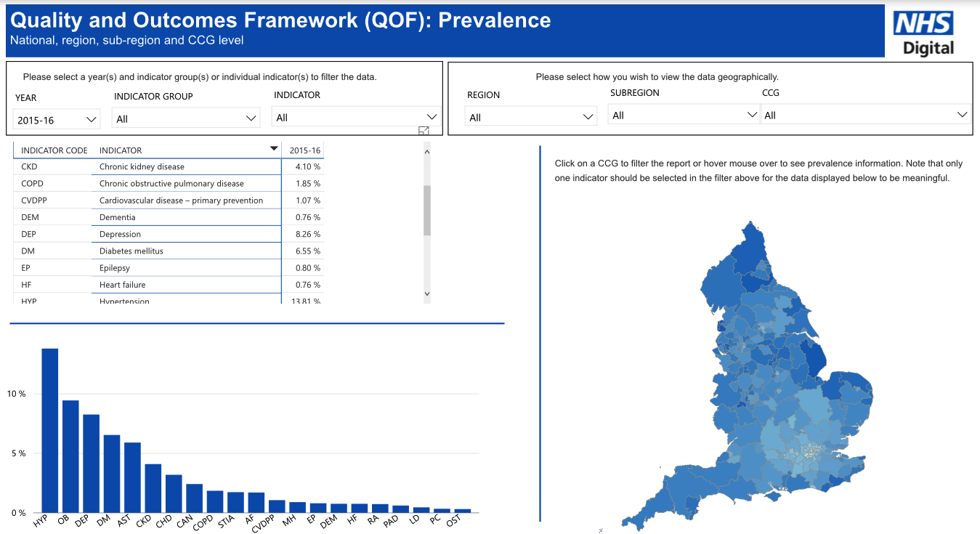Select the Dementia row in the indicator table
This screenshot has width=980, height=534.
[x=145, y=217]
